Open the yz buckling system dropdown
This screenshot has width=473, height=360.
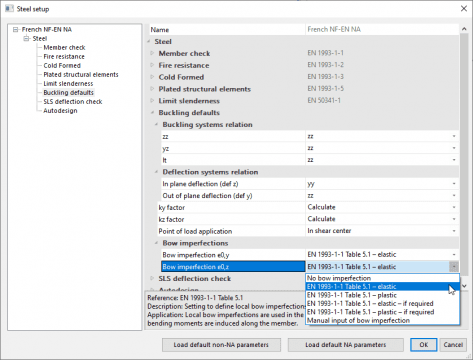454,148
